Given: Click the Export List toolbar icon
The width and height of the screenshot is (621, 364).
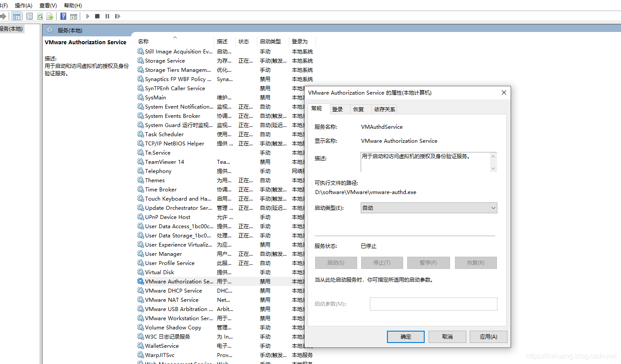Looking at the screenshot, I should (x=50, y=16).
